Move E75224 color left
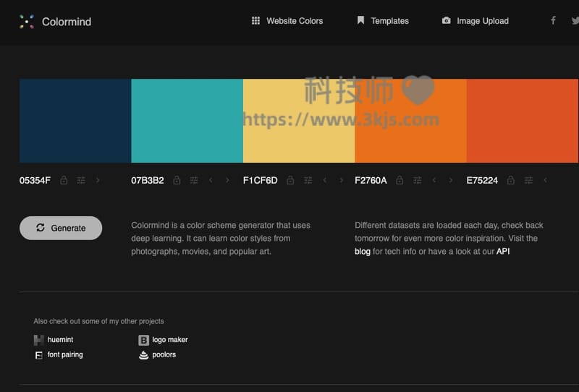Image resolution: width=579 pixels, height=392 pixels. (x=546, y=180)
